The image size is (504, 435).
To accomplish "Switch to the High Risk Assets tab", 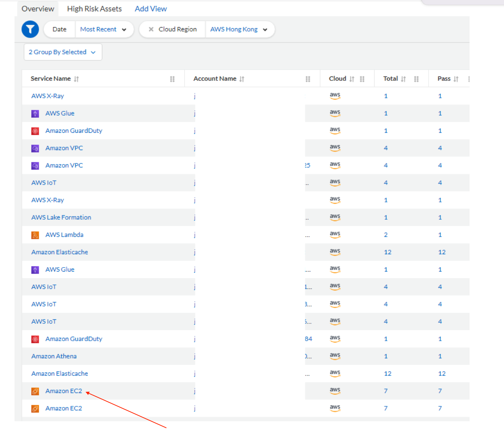I will point(94,9).
